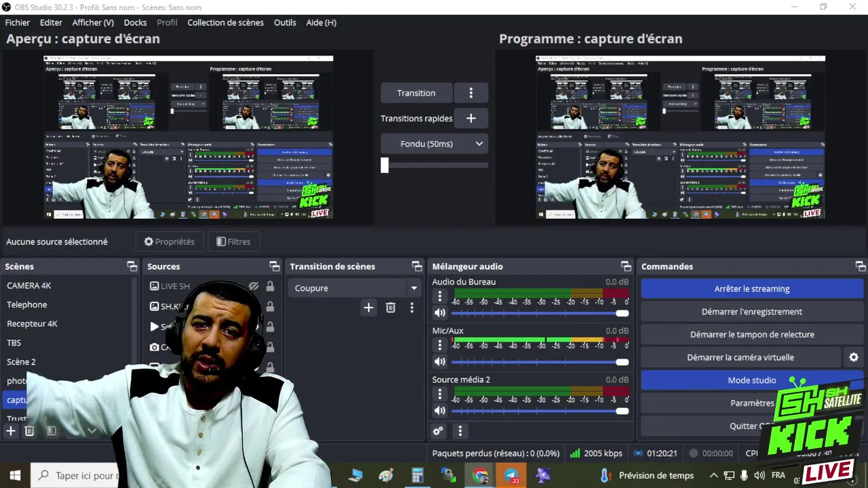
Task: Open the Fondu (50ms) transition dropdown
Action: click(434, 144)
